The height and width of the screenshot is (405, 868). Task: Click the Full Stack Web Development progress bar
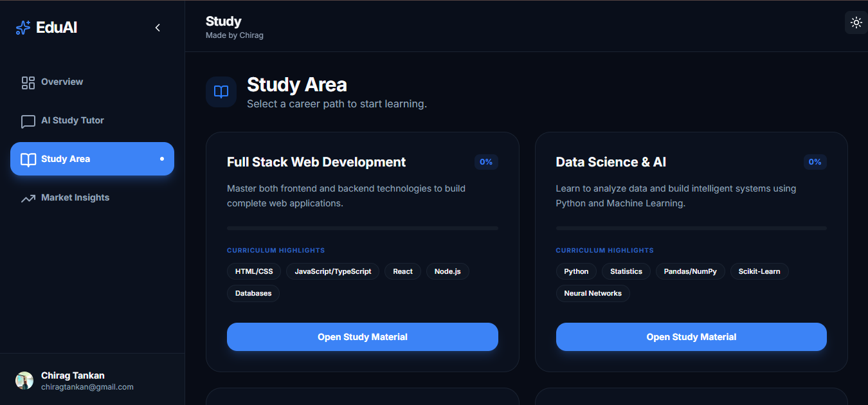pyautogui.click(x=363, y=228)
